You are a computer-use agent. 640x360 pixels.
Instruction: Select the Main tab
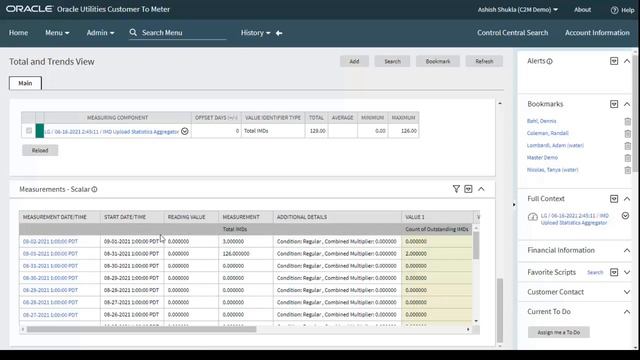click(x=25, y=83)
